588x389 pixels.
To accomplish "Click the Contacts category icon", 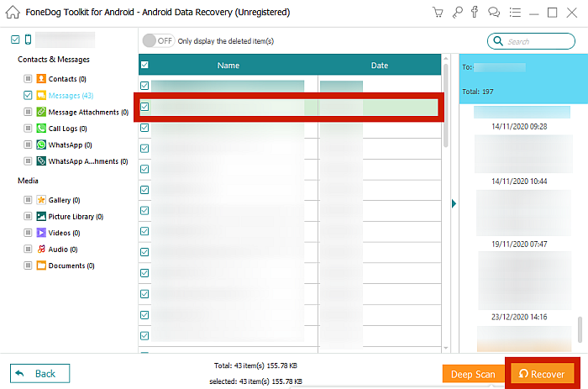I will 41,79.
